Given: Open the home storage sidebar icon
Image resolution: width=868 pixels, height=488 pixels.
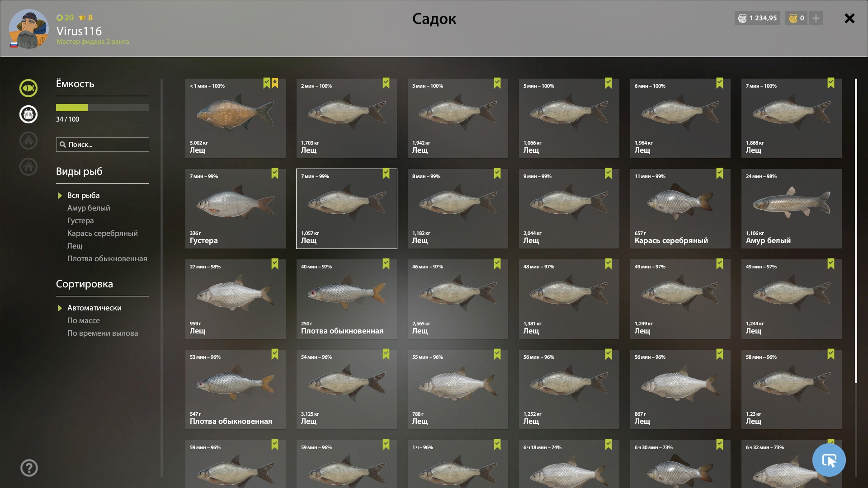Looking at the screenshot, I should pos(28,167).
